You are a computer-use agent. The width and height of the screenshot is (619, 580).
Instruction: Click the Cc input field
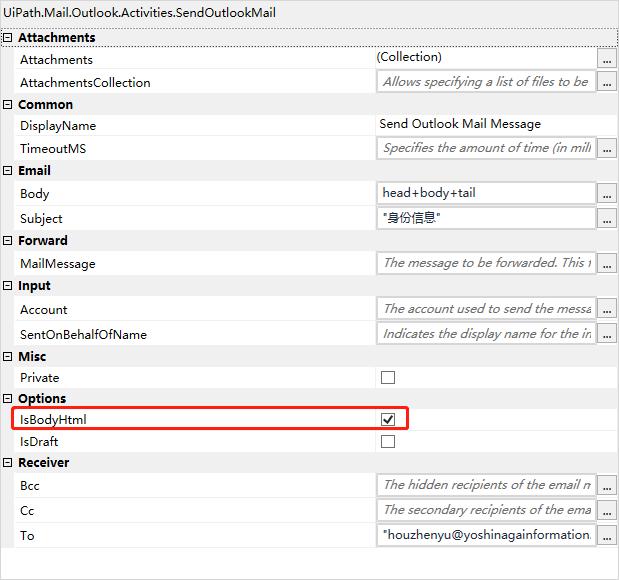[x=486, y=510]
